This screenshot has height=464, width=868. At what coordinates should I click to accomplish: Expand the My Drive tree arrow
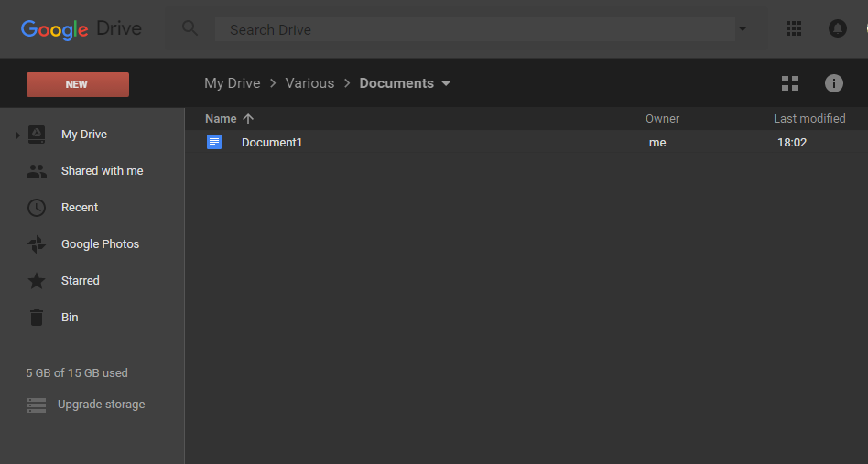click(17, 135)
